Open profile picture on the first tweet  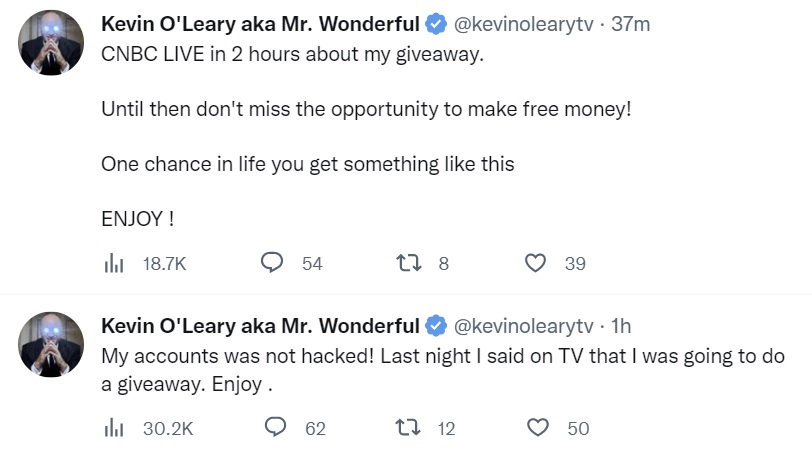click(x=51, y=44)
